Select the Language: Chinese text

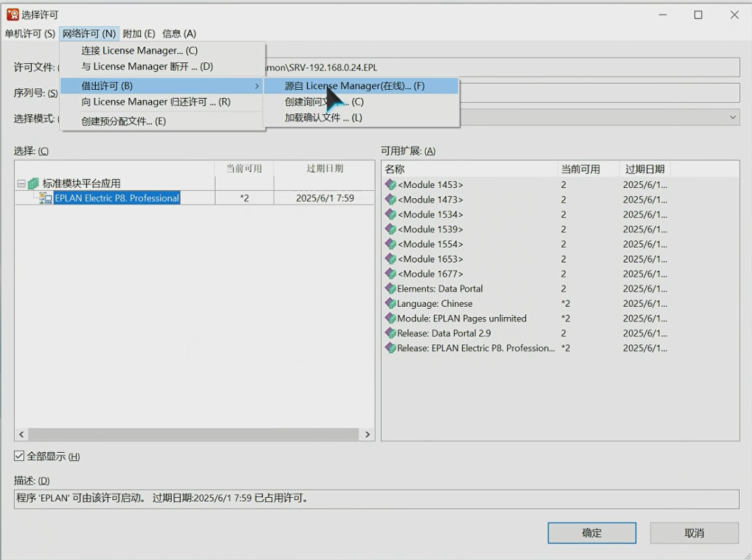point(435,303)
